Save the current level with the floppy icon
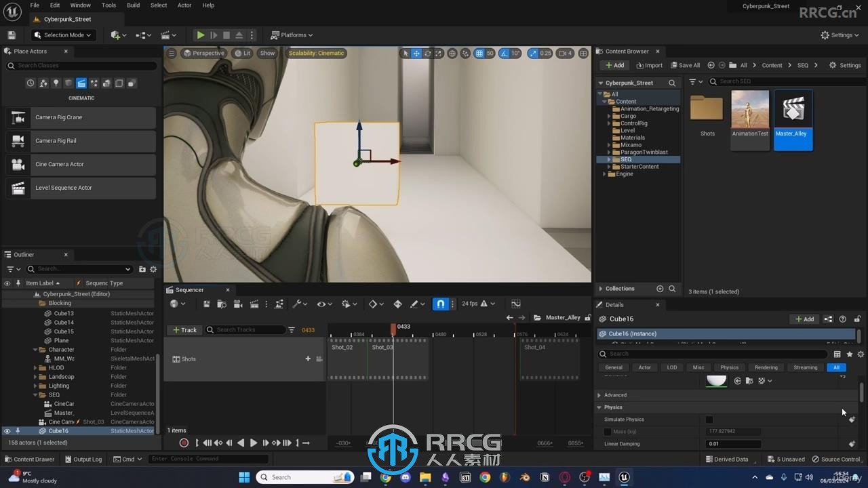Image resolution: width=868 pixels, height=488 pixels. click(x=12, y=35)
